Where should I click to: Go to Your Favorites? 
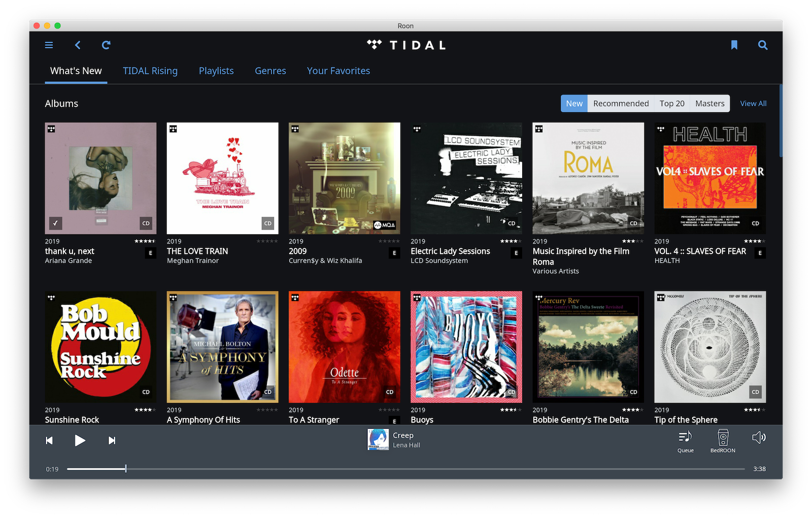[x=338, y=71]
